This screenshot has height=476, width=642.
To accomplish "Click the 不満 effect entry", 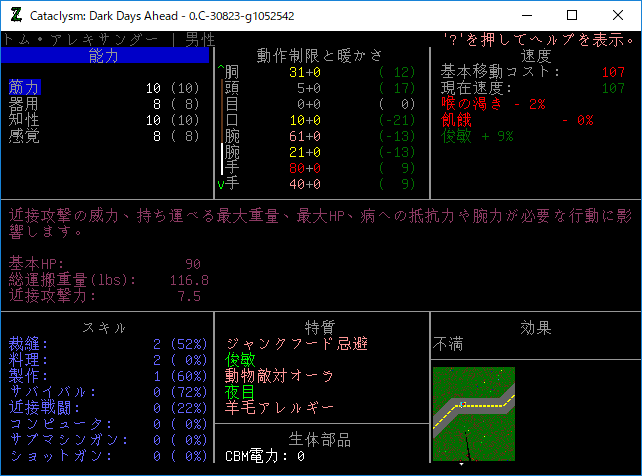I will 449,344.
